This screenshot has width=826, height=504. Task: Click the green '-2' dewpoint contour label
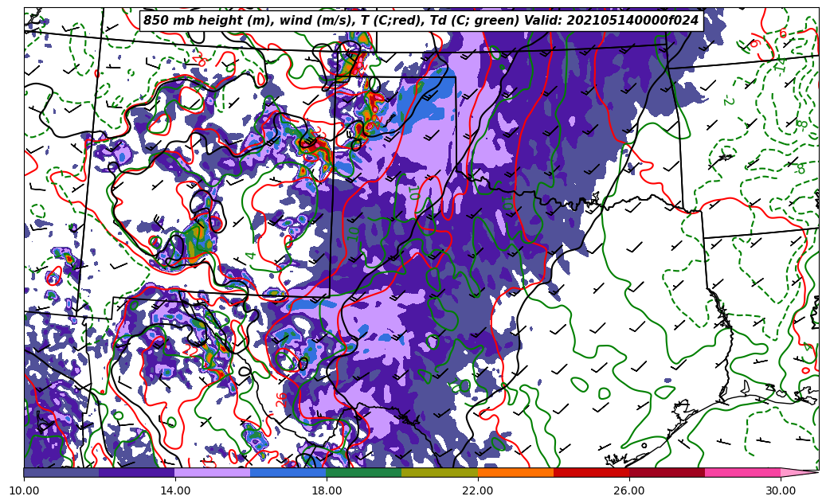[x=728, y=99]
